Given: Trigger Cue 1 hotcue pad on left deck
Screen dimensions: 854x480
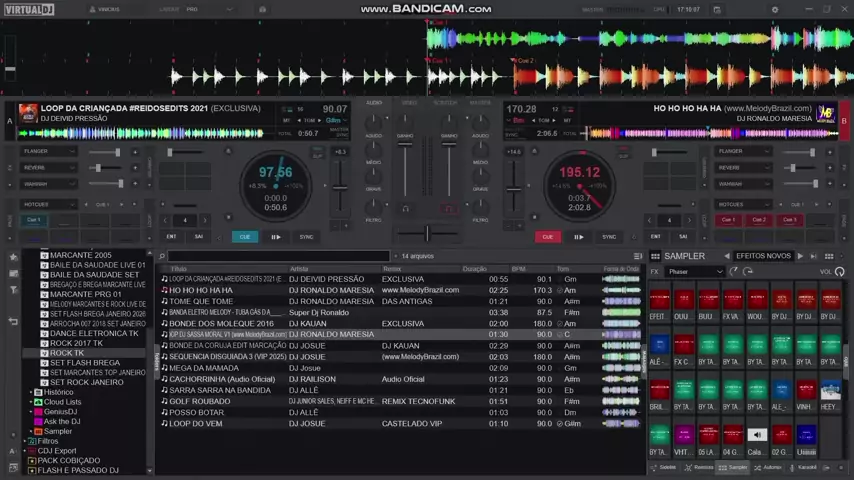Looking at the screenshot, I should (34, 220).
